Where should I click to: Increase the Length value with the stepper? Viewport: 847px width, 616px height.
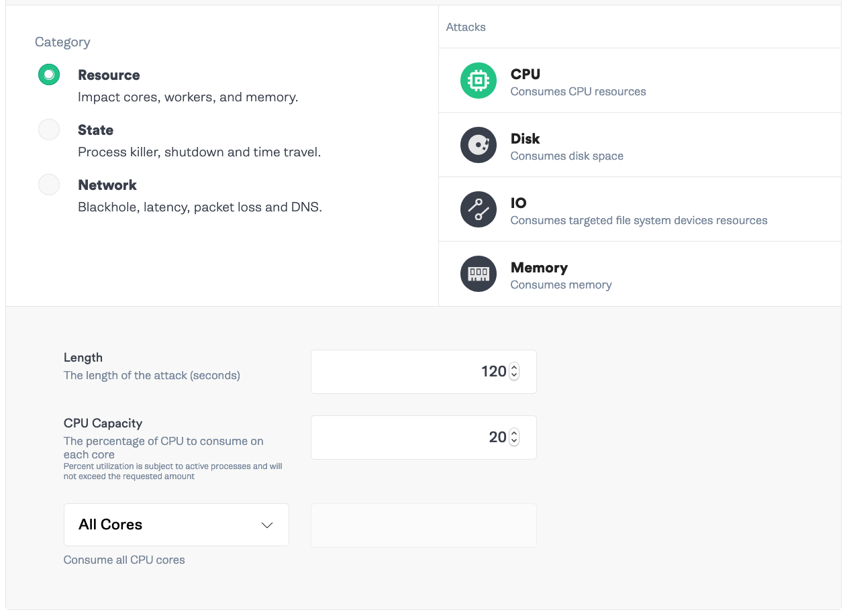tap(513, 367)
